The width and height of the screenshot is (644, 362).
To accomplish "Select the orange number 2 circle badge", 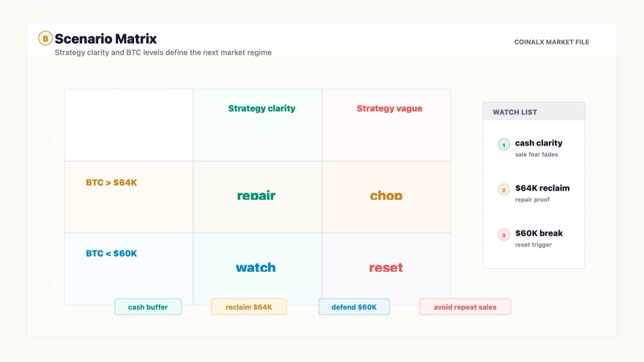I will (x=503, y=190).
